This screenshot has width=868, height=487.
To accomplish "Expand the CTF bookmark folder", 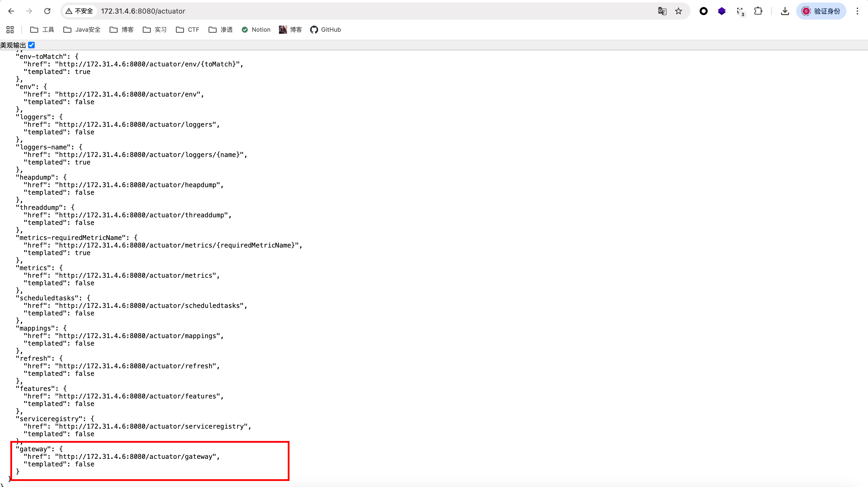I will (188, 30).
